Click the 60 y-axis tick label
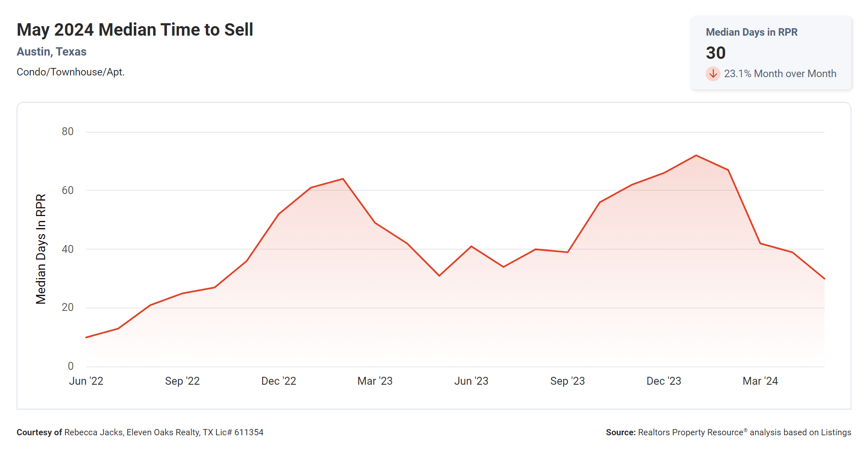The image size is (868, 456). point(68,191)
